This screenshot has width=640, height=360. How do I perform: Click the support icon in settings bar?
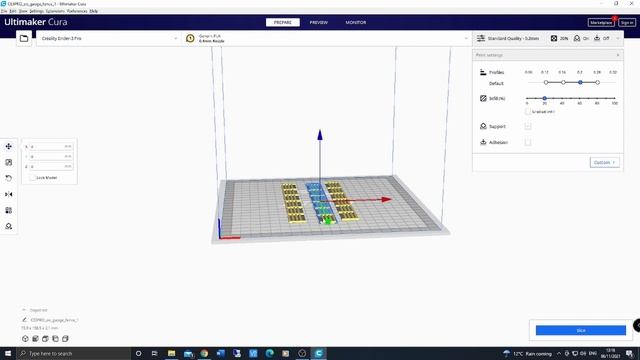(577, 38)
